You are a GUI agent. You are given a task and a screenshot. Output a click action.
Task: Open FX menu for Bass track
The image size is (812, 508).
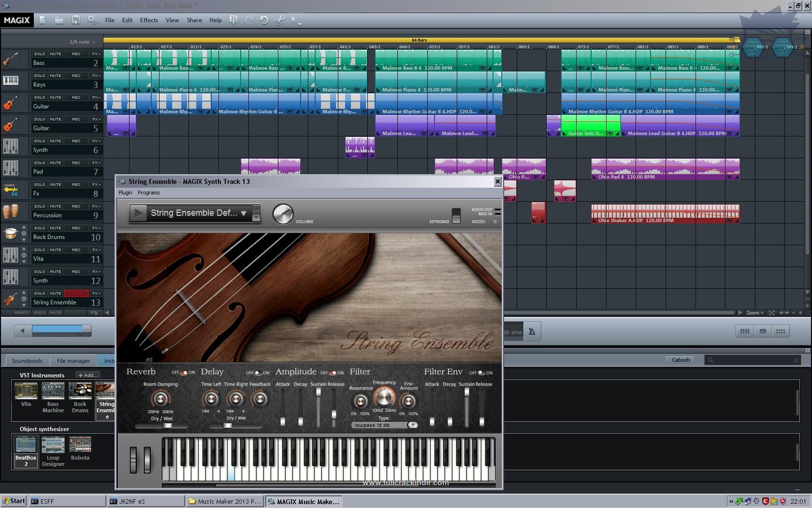pos(96,54)
